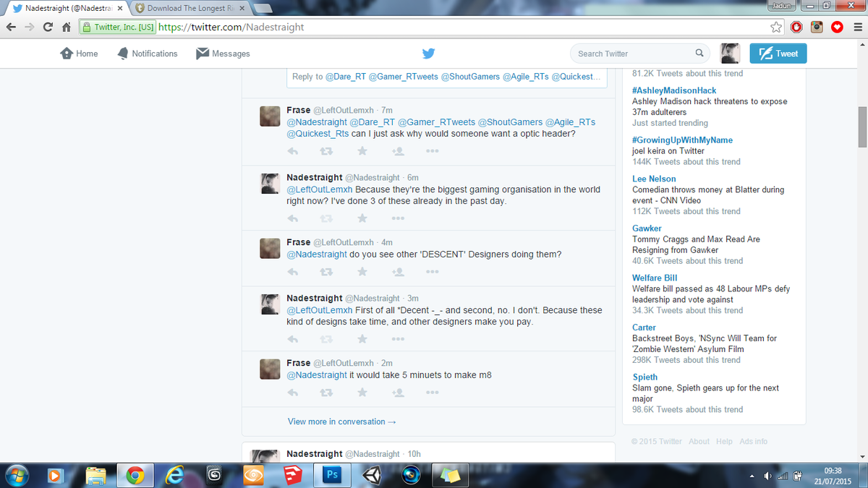
Task: Click the browser home button
Action: click(67, 27)
